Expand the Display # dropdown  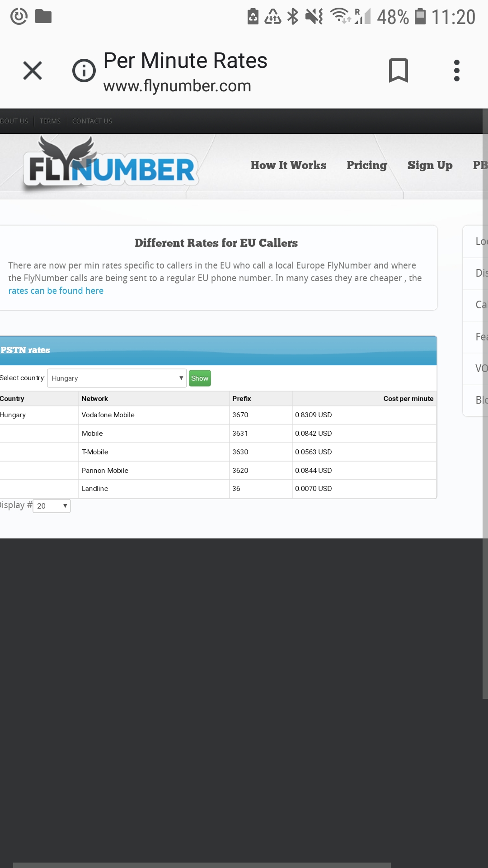(52, 506)
